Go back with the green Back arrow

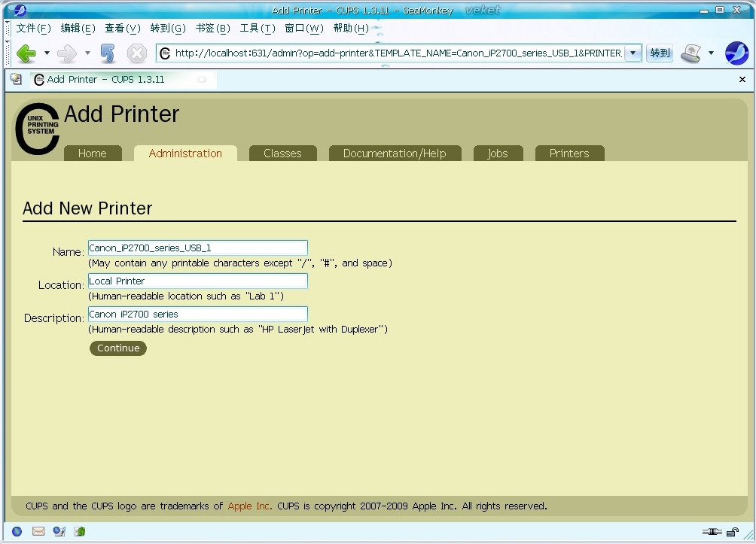(x=26, y=53)
